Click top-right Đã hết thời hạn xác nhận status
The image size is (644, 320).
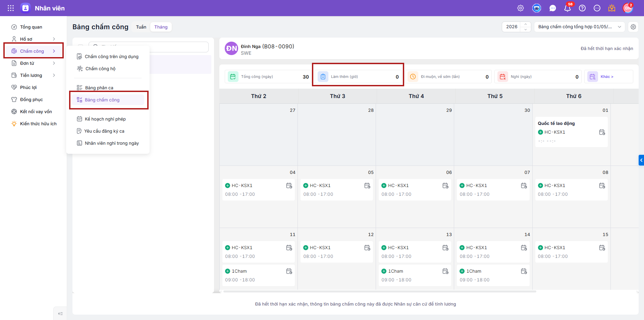tap(607, 48)
